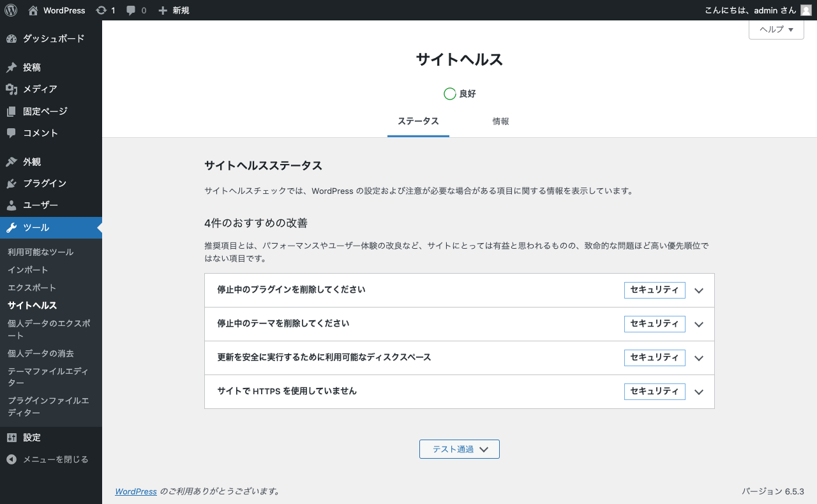Switch to the 情報 tab
This screenshot has width=817, height=504.
(500, 121)
